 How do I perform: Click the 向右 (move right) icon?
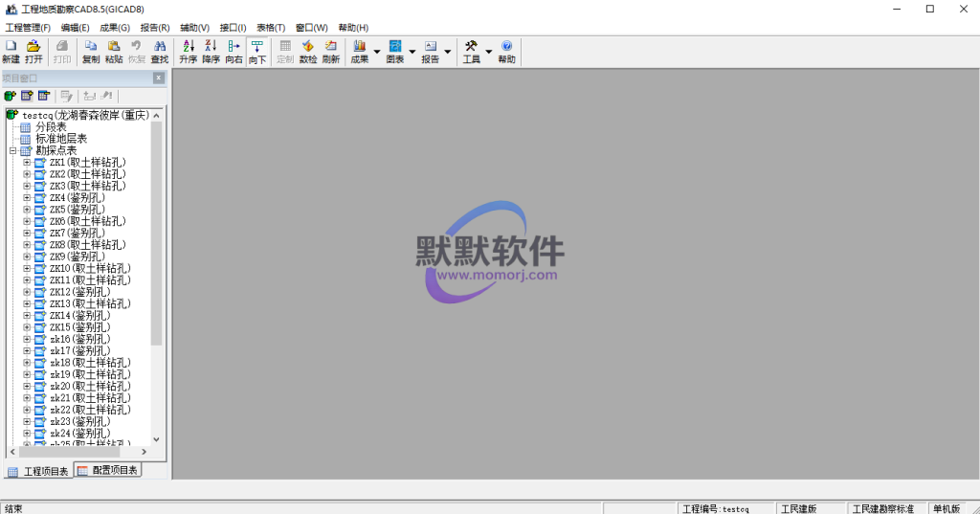(234, 52)
